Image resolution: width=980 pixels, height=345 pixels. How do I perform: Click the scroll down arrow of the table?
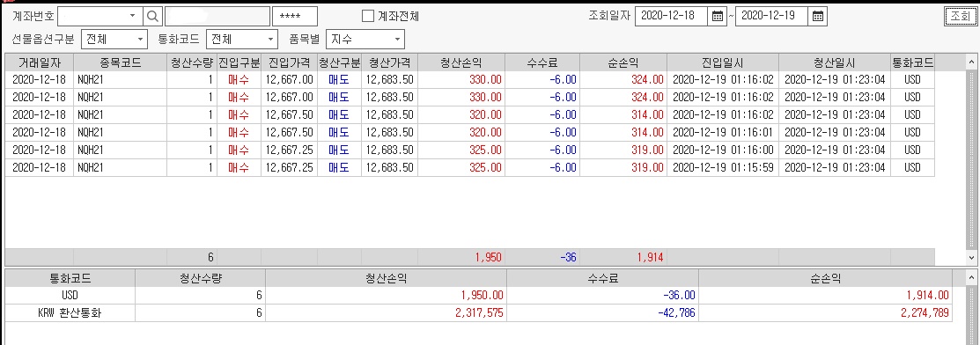[970, 257]
